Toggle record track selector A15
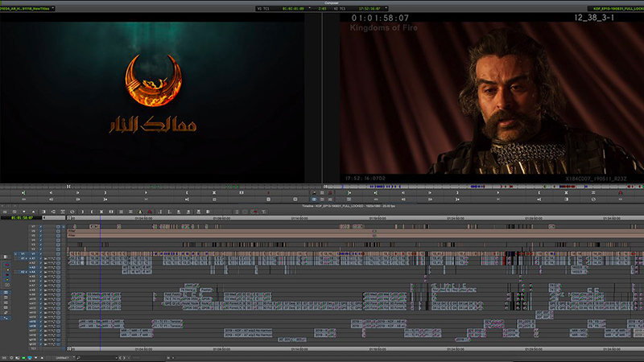Viewport: 644px width, 362px height. click(x=32, y=322)
